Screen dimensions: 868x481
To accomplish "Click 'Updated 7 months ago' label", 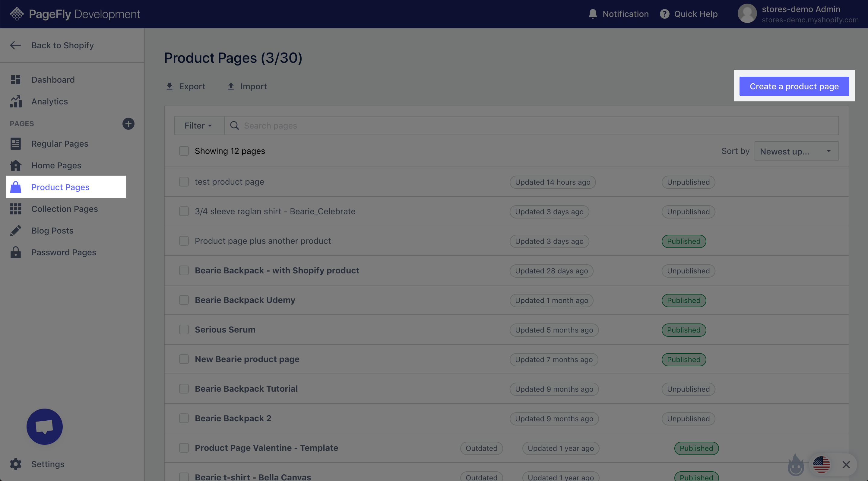I will tap(554, 359).
